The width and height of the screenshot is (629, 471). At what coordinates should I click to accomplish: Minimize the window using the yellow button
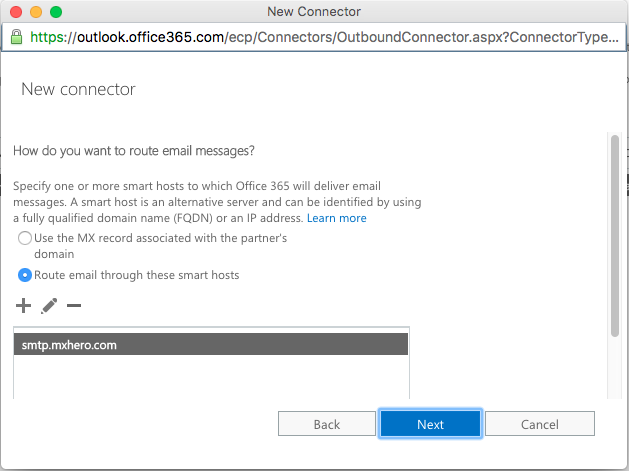[x=36, y=12]
